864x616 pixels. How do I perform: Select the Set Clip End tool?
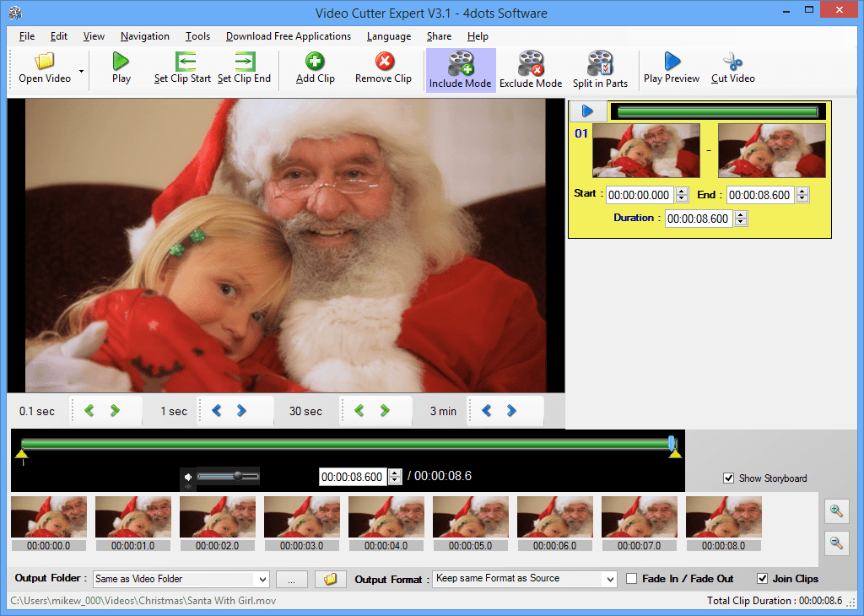pyautogui.click(x=244, y=69)
